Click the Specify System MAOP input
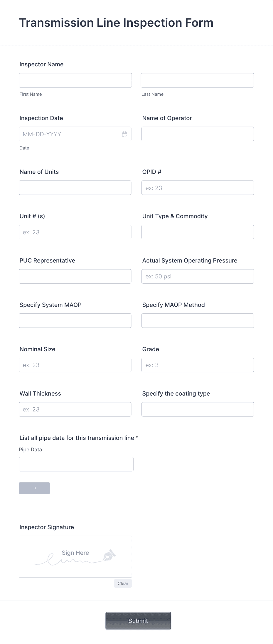273x644 pixels. [75, 320]
